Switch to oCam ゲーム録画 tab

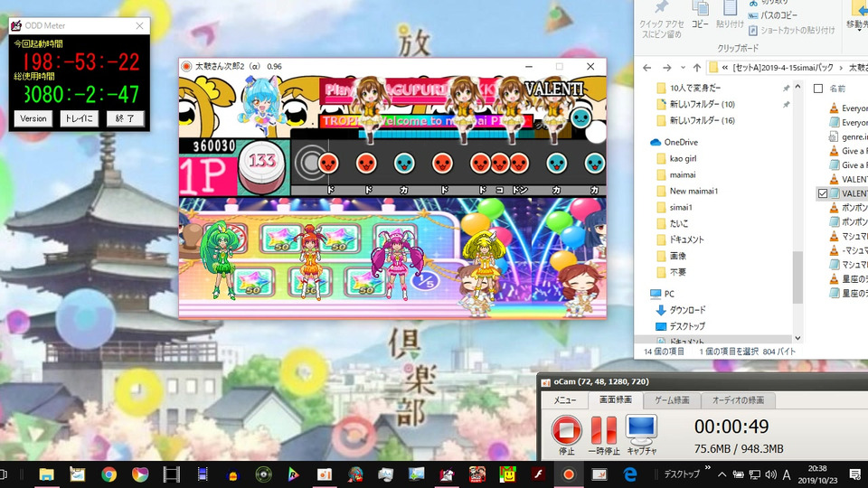tap(672, 400)
